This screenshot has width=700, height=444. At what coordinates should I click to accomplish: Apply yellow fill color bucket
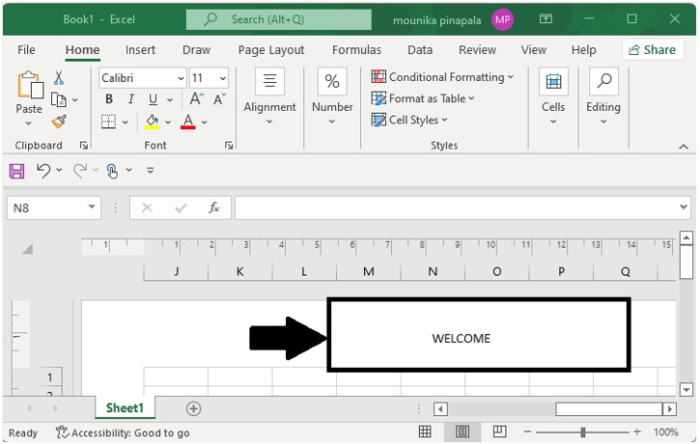coord(152,121)
